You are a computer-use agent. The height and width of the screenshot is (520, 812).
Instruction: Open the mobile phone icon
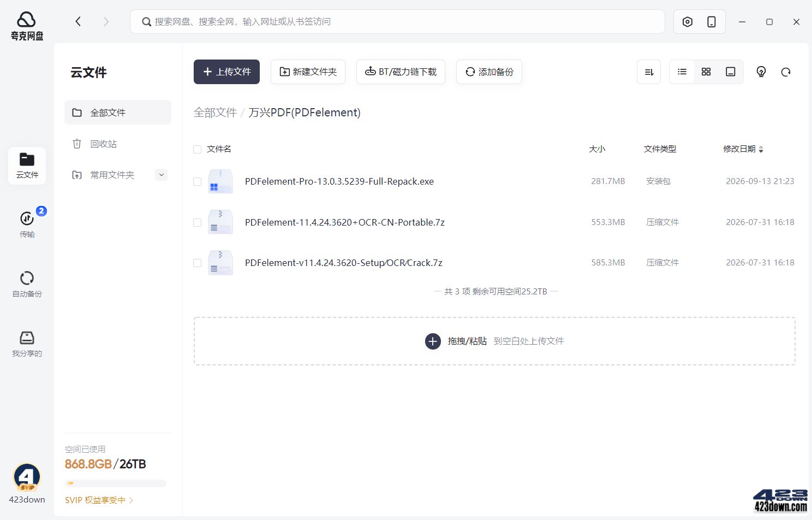point(712,22)
